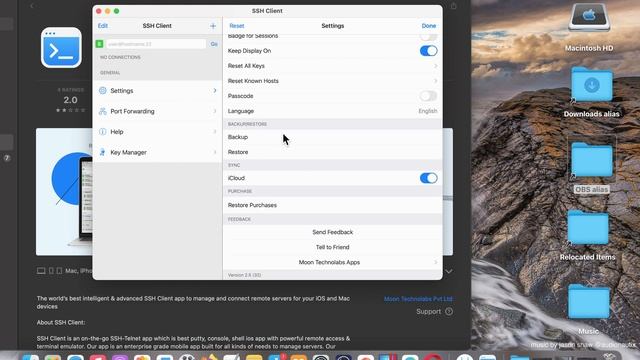Expand the Help row chevron

point(215,131)
